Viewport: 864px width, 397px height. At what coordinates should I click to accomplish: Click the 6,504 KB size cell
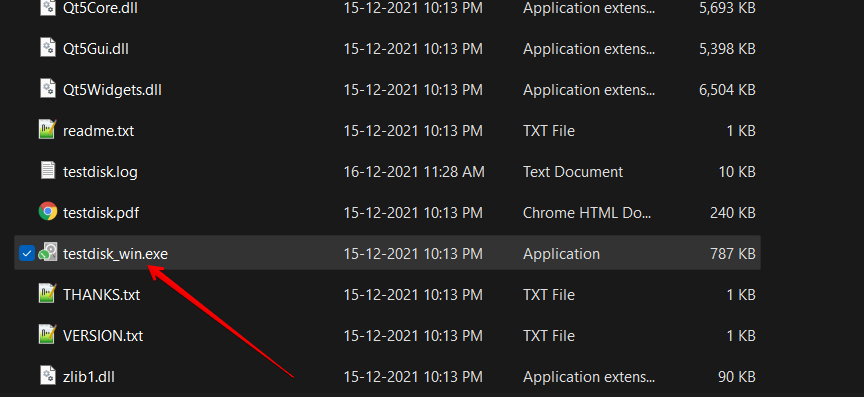[x=727, y=90]
